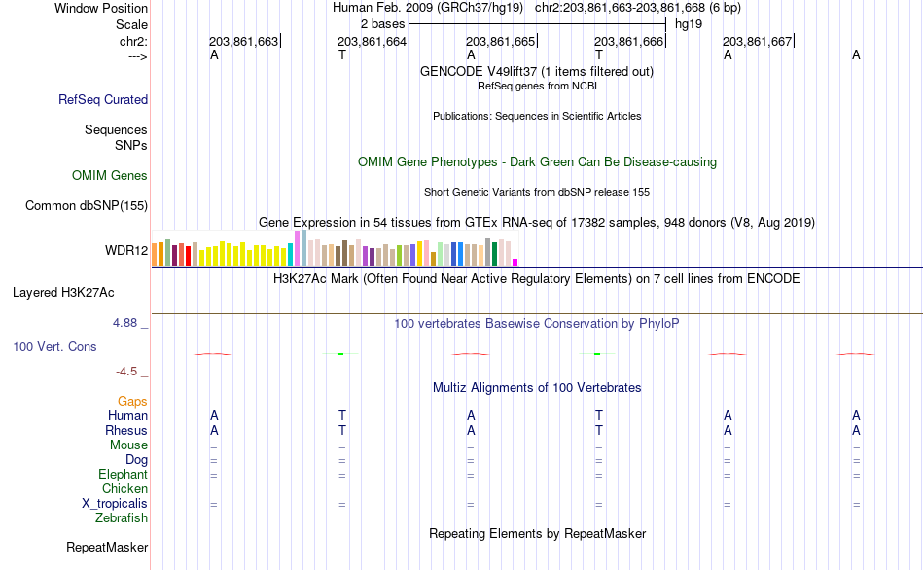Click the 203,861,665 coordinate on the ruler
This screenshot has height=570, width=924.
[500, 41]
